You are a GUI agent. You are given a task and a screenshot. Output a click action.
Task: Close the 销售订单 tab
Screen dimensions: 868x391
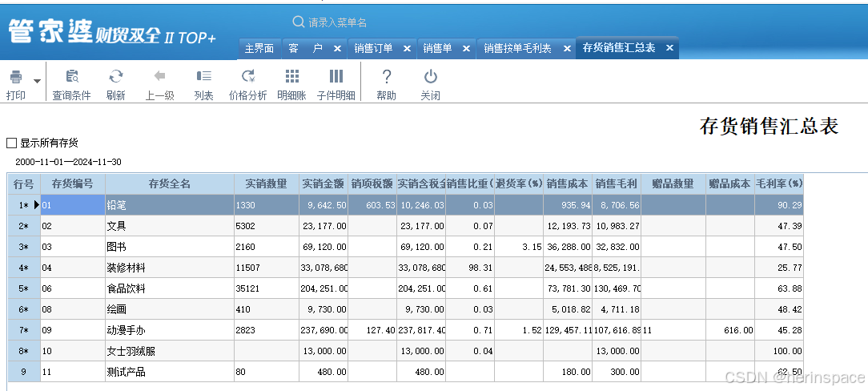[407, 49]
